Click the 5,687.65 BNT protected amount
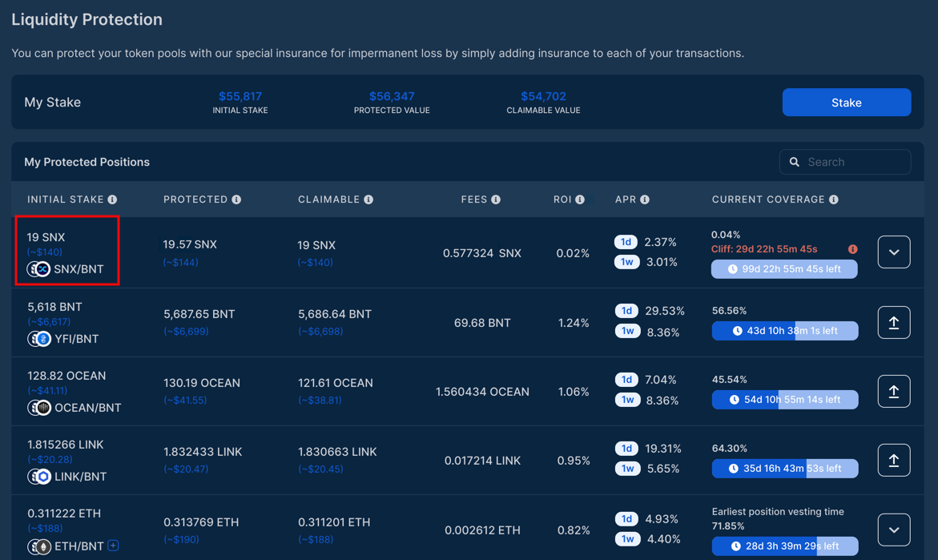938x560 pixels. click(x=199, y=314)
